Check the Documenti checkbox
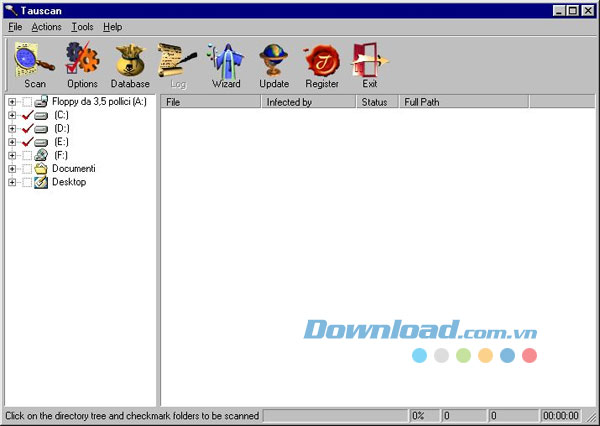This screenshot has width=600, height=426. [x=27, y=169]
